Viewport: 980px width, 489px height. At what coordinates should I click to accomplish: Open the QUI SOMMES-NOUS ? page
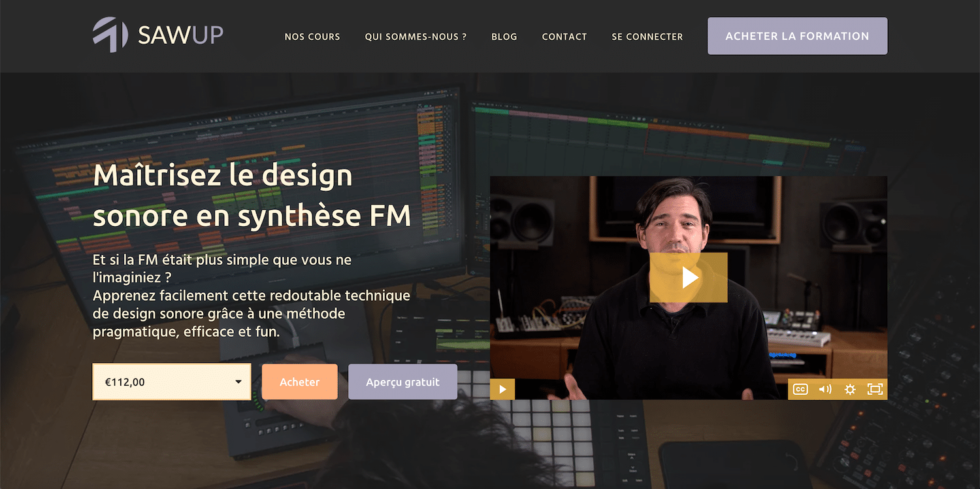[x=416, y=37]
